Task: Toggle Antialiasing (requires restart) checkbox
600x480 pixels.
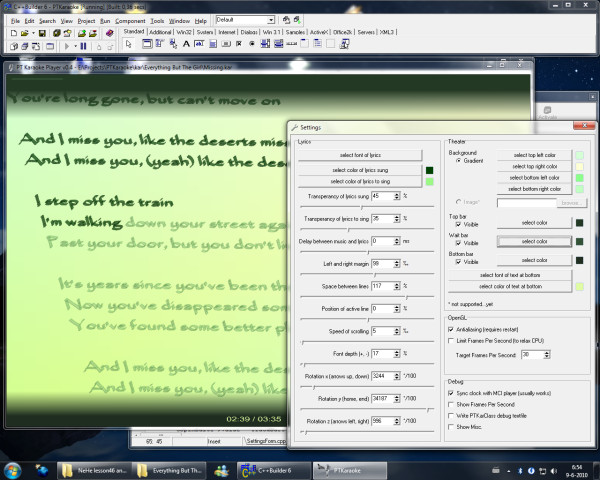Action: click(x=451, y=329)
